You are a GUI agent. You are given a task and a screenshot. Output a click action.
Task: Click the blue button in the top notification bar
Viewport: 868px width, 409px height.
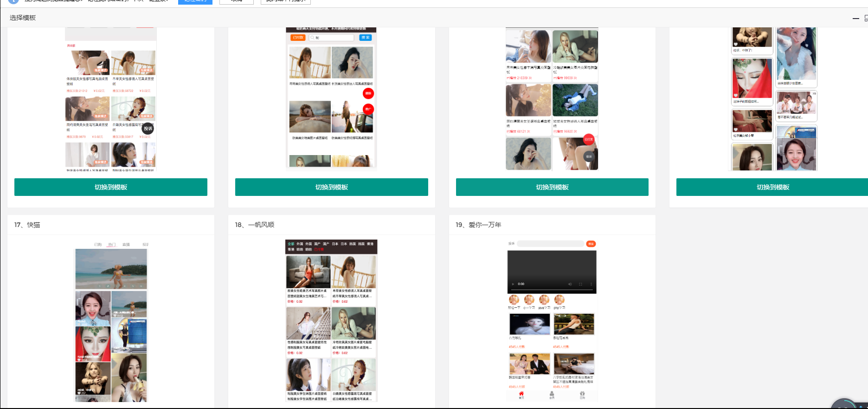tap(195, 1)
